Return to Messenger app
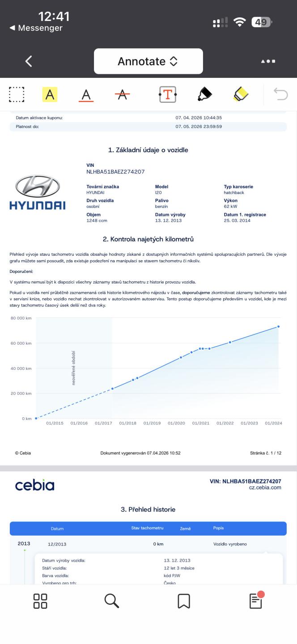297x644 pixels. [x=36, y=28]
